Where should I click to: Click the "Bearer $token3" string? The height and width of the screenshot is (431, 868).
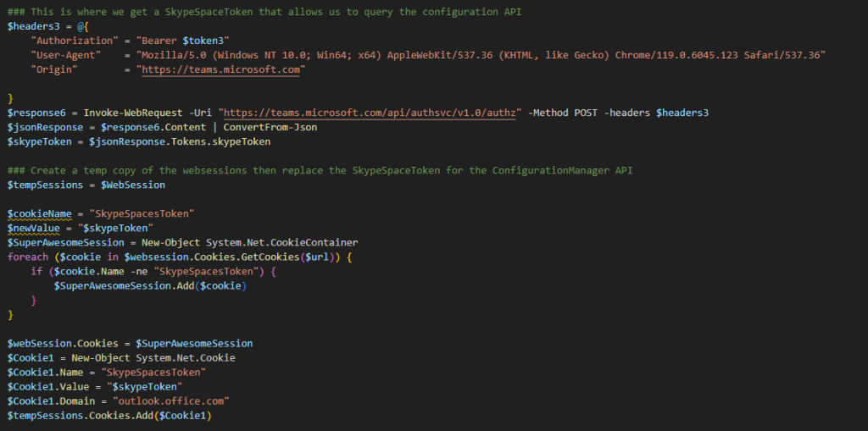(x=183, y=41)
